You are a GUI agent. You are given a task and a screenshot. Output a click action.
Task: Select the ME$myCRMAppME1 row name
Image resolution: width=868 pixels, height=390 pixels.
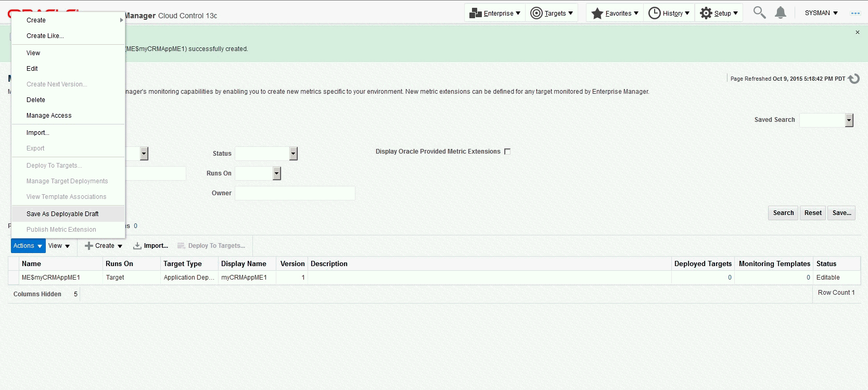(x=51, y=278)
